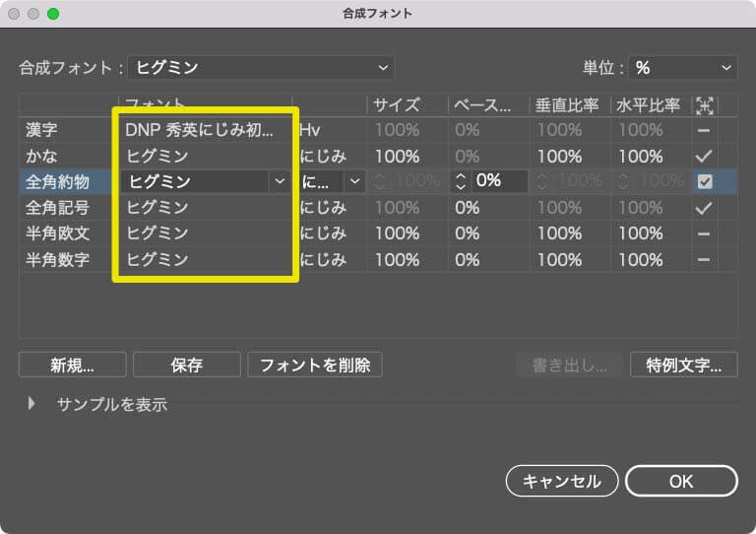The width and height of the screenshot is (756, 534).
Task: Click the 特例文字... button
Action: click(684, 365)
